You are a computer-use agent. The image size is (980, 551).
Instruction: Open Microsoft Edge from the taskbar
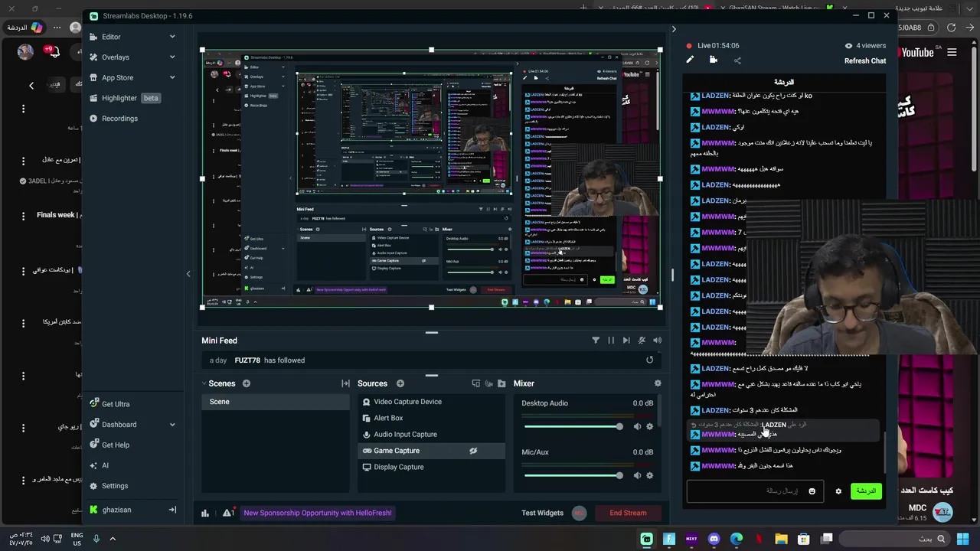737,539
